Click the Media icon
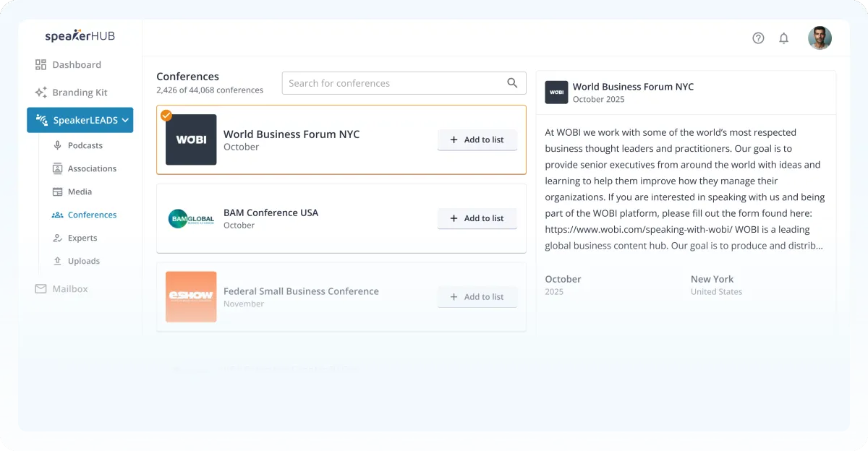Image resolution: width=868 pixels, height=451 pixels. click(57, 192)
